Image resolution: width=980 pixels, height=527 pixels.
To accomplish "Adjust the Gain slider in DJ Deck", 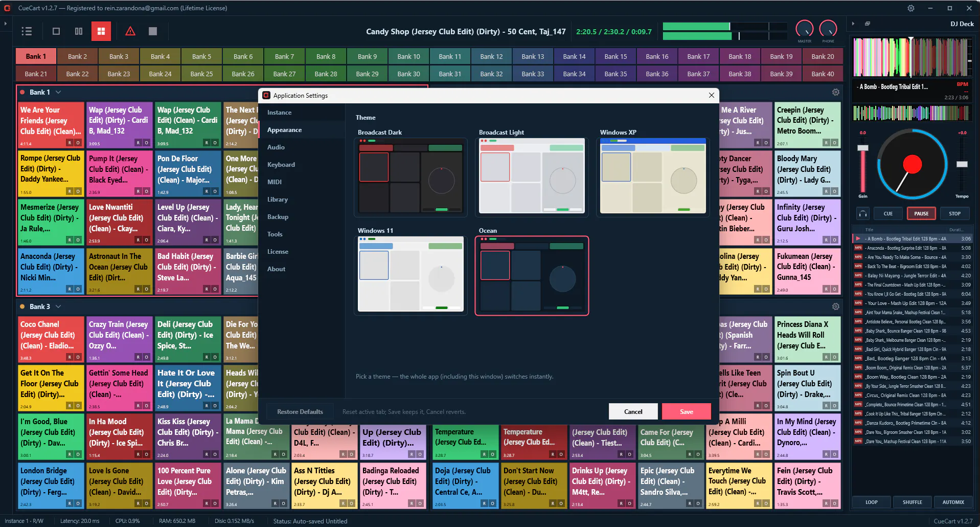I will (863, 165).
